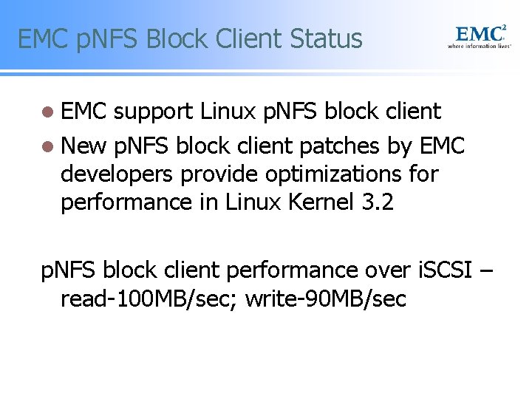Click the text "developers provide optimizations for"
Image resolution: width=532 pixels, height=399 pixels.
250,174
